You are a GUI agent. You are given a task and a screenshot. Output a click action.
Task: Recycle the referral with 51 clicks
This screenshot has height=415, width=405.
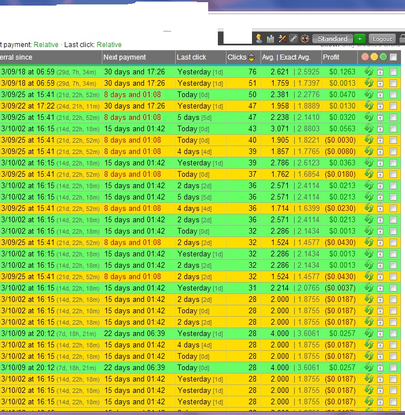point(369,83)
